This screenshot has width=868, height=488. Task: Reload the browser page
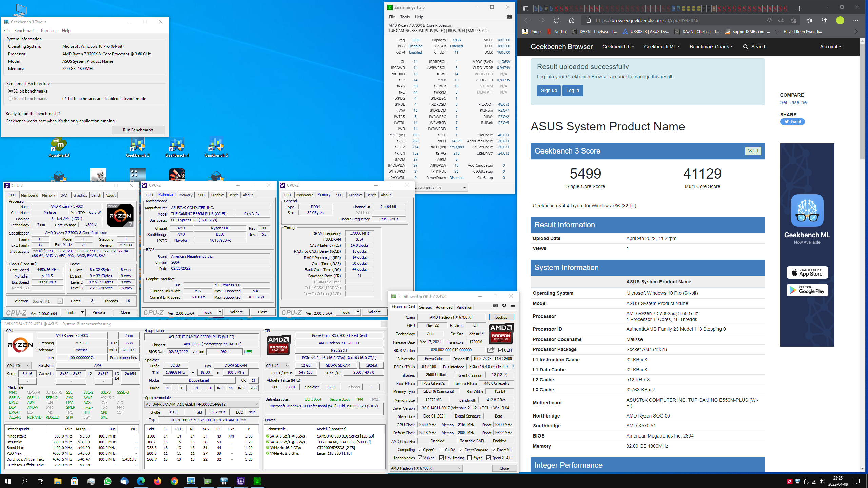click(x=556, y=20)
